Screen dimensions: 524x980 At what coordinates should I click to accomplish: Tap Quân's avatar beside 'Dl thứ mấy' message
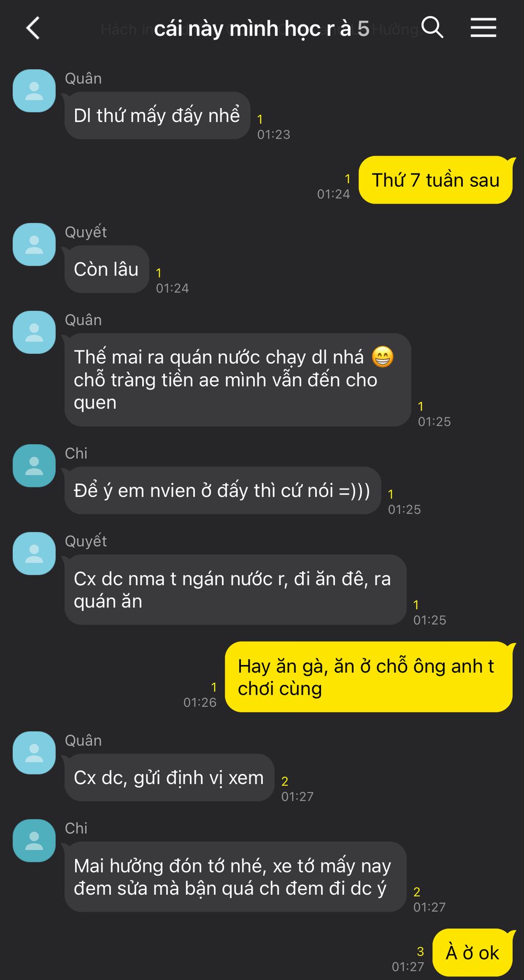tap(34, 91)
